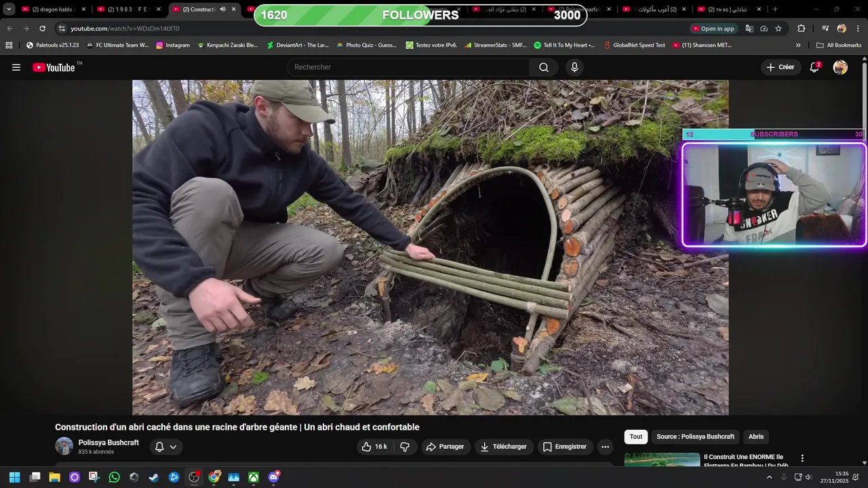
Task: Switch to the '1 9 8 3 F E' tab
Action: click(129, 9)
